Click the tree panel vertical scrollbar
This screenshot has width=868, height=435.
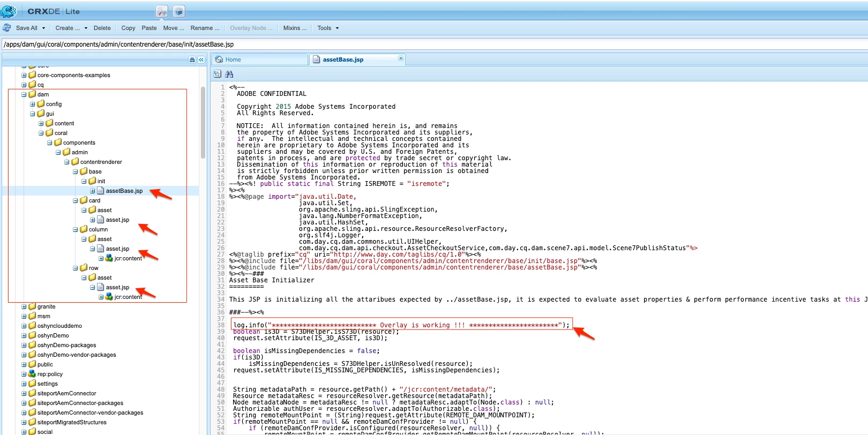click(x=203, y=123)
